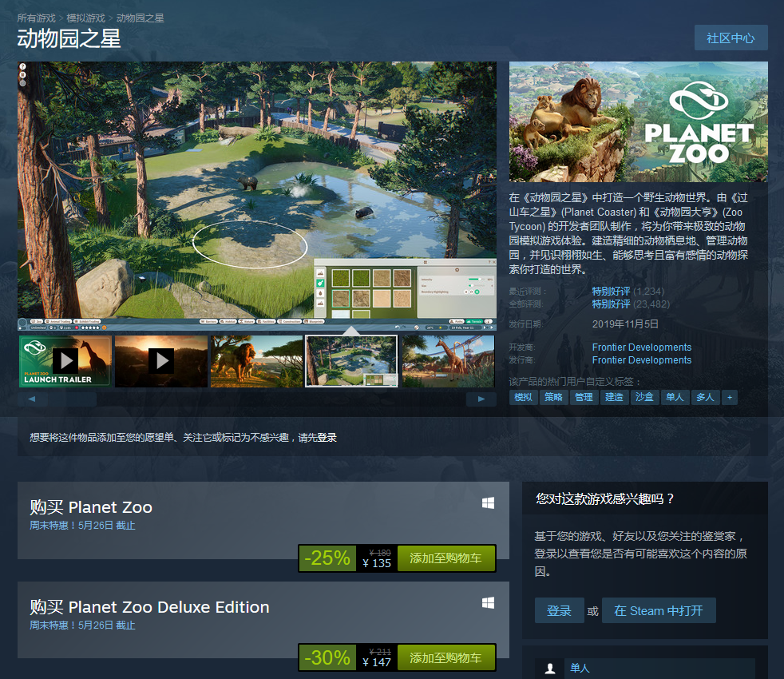Screen dimensions: 784x679
Task: Click the 动物园之星 breadcrumb link
Action: [x=140, y=18]
